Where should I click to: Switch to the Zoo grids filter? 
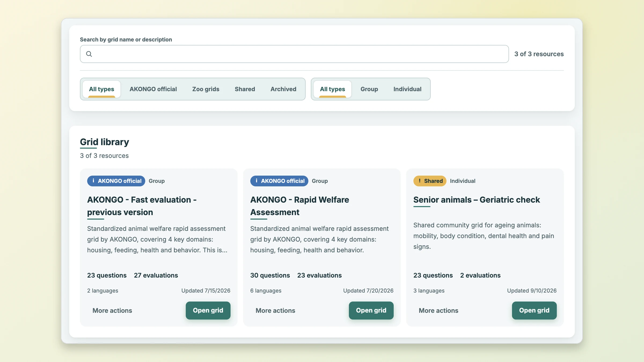tap(206, 89)
